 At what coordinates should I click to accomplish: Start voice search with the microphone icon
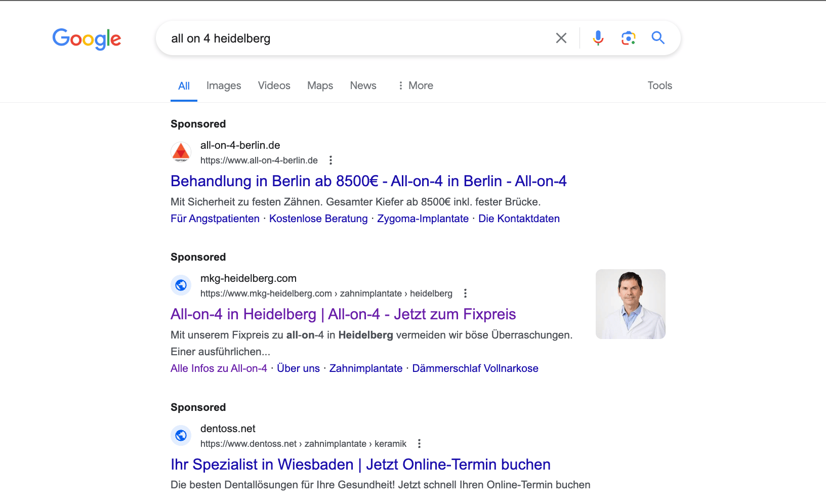pos(598,38)
